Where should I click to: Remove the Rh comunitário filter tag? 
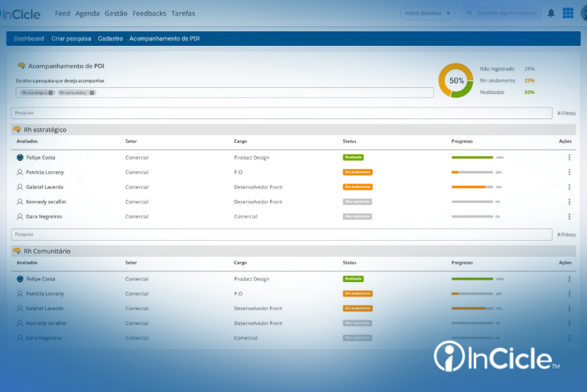92,93
